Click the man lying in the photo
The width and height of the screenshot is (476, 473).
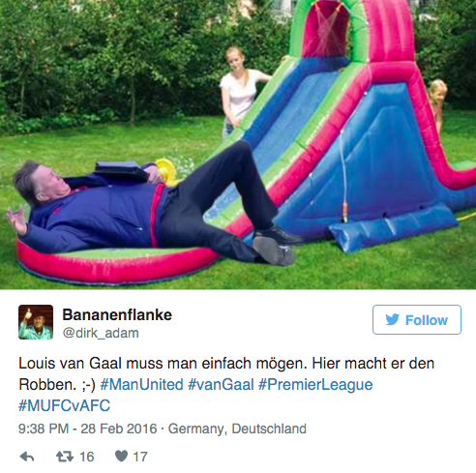[x=152, y=206]
